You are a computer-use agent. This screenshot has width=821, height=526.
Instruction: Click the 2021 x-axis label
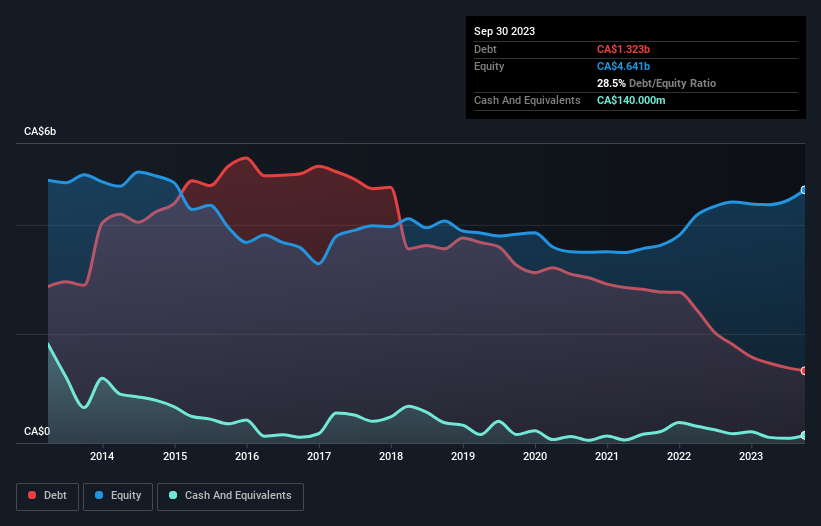click(x=607, y=456)
